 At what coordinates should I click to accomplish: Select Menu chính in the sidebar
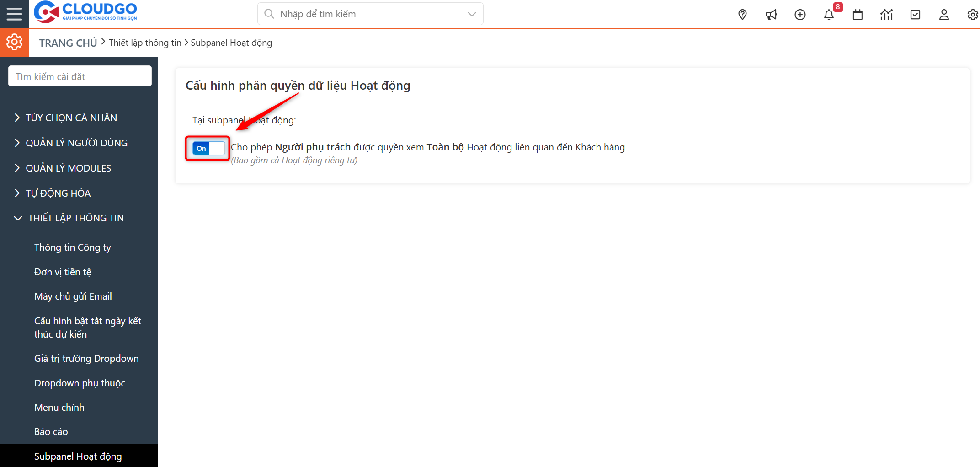(x=59, y=407)
